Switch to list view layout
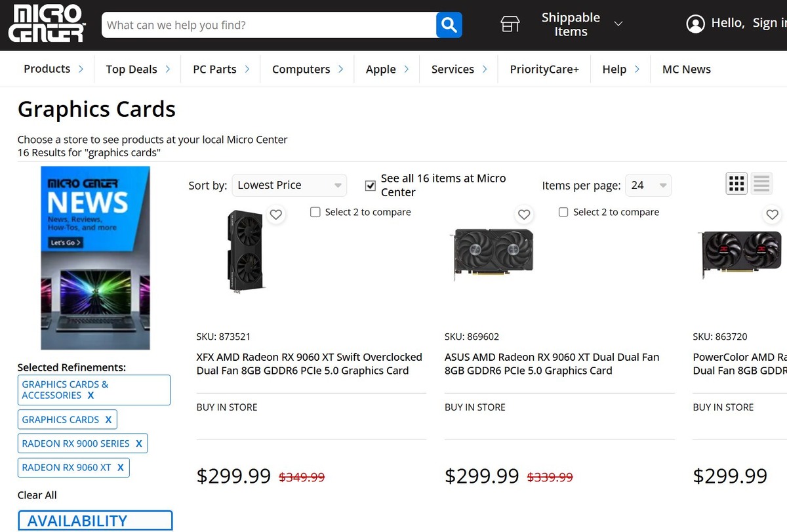Viewport: 787px width, 532px height. click(x=761, y=184)
